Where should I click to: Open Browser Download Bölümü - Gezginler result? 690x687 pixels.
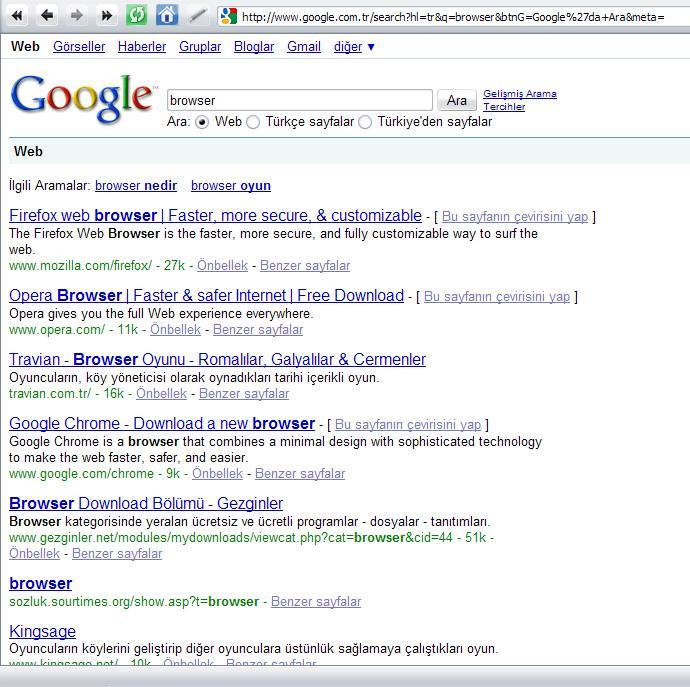146,503
